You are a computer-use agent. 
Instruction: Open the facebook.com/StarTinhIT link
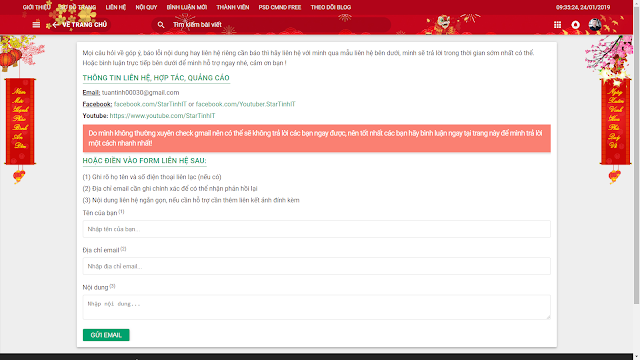150,104
